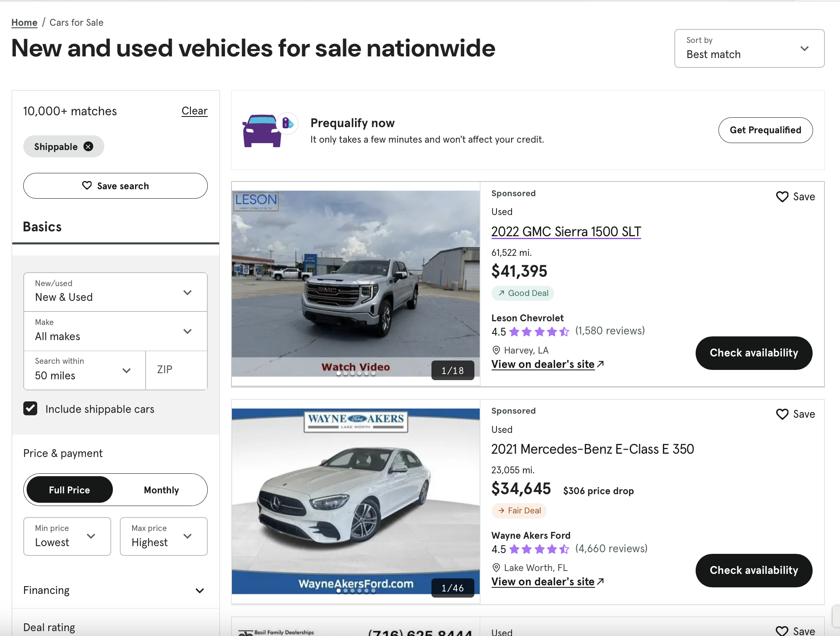Click into the ZIP input field
Image resolution: width=840 pixels, height=636 pixels.
[177, 370]
